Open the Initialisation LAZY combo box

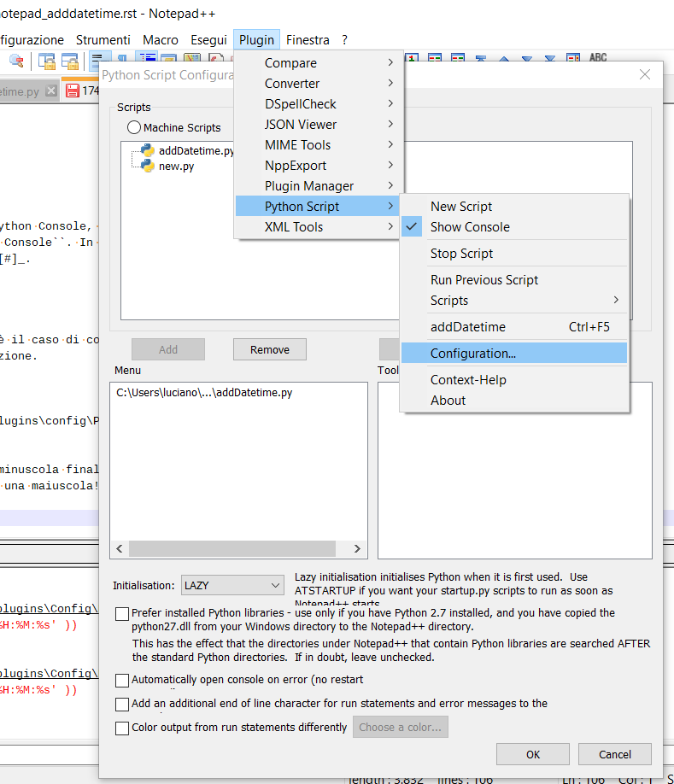pyautogui.click(x=232, y=585)
